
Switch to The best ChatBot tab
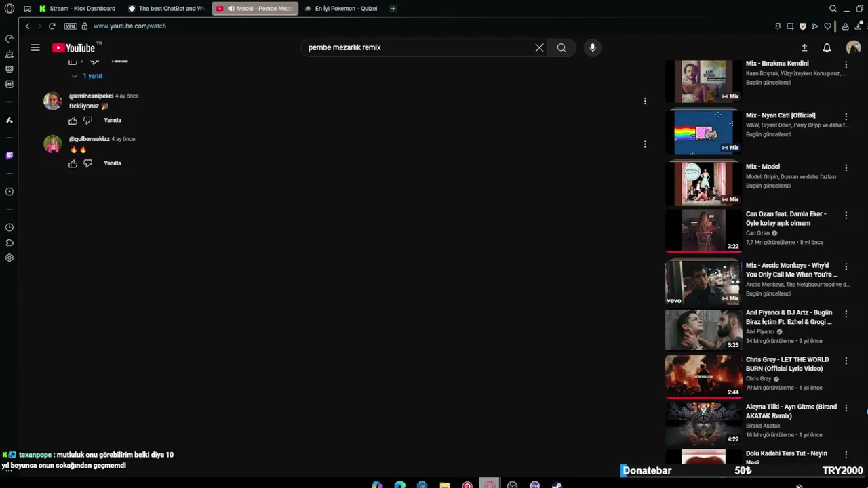tap(167, 9)
